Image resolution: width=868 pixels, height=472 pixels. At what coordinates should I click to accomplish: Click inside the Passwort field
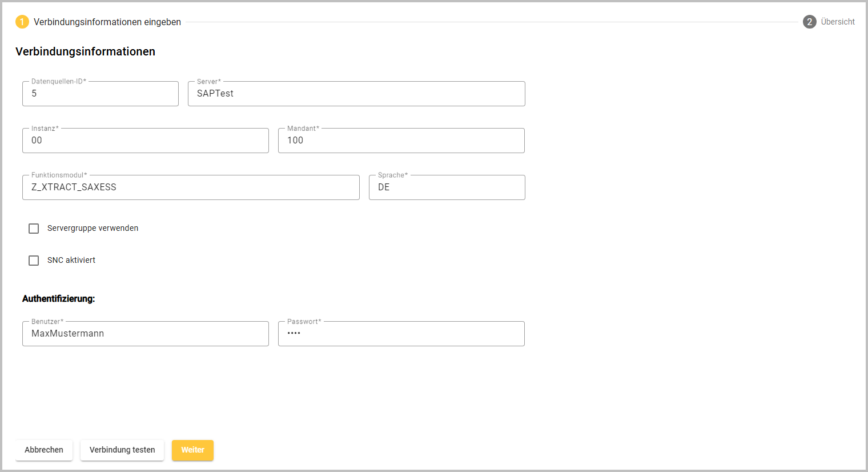pos(401,334)
